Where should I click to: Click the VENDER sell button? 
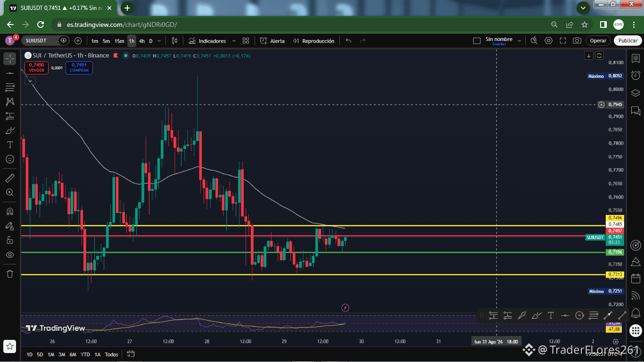point(36,68)
